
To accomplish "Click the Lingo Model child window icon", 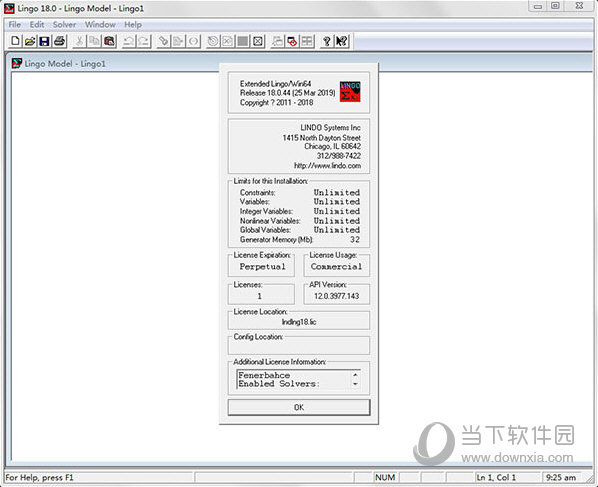I will [16, 63].
